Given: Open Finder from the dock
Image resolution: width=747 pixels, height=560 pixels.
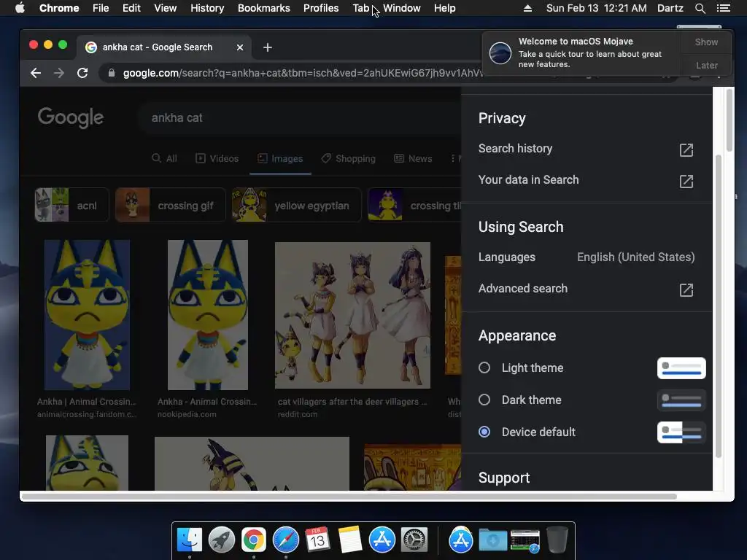Looking at the screenshot, I should (x=190, y=540).
